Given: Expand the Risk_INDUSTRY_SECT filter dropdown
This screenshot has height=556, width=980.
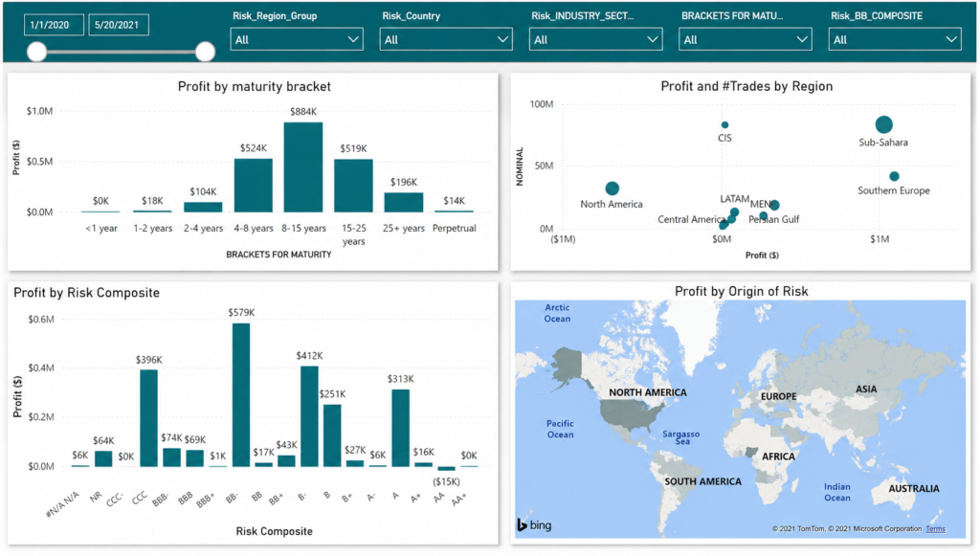Looking at the screenshot, I should point(595,39).
